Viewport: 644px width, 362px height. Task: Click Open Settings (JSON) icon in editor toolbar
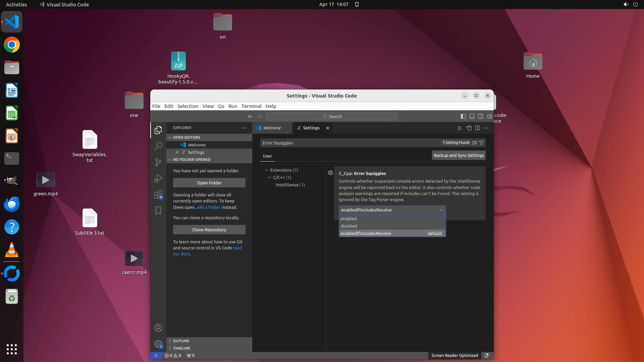(x=469, y=128)
